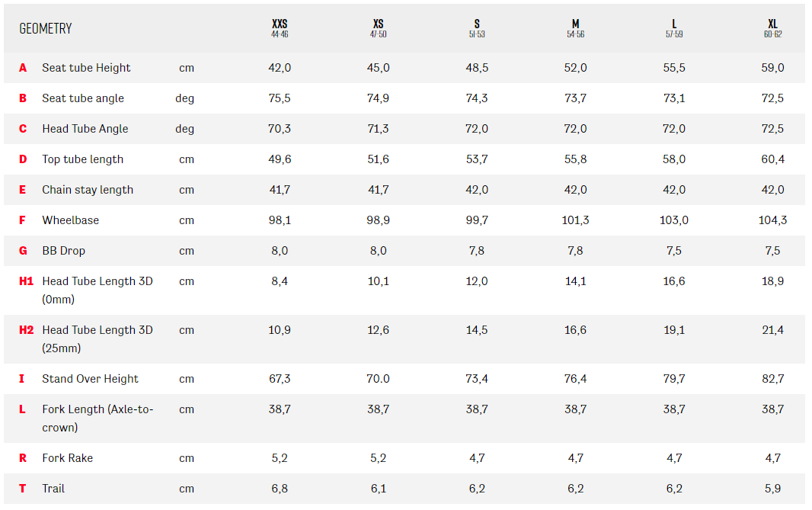Click the XL size column header
The image size is (812, 510).
[x=772, y=28]
